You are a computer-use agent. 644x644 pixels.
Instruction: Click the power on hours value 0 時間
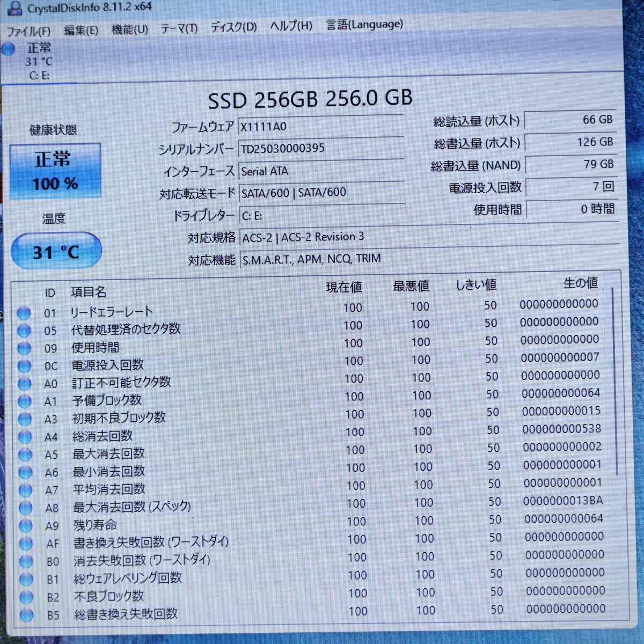(x=572, y=209)
